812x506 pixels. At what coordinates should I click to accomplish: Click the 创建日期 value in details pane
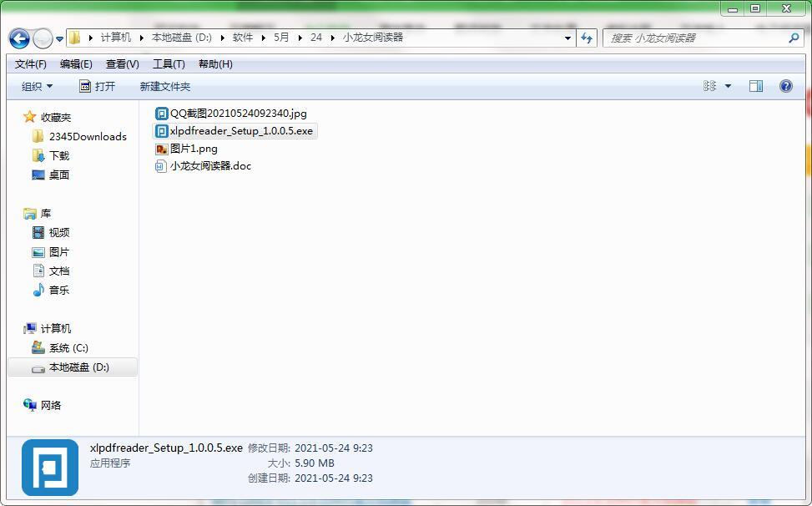point(334,478)
